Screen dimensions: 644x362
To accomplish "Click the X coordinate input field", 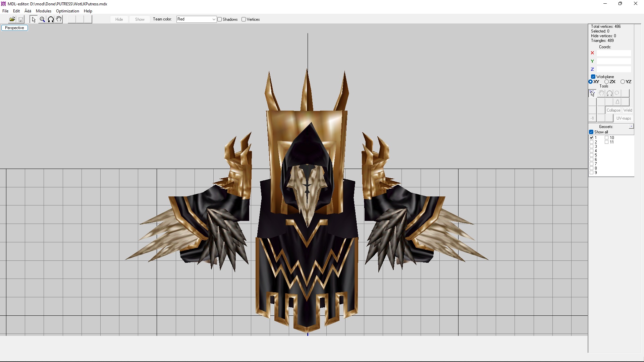I will (x=614, y=53).
